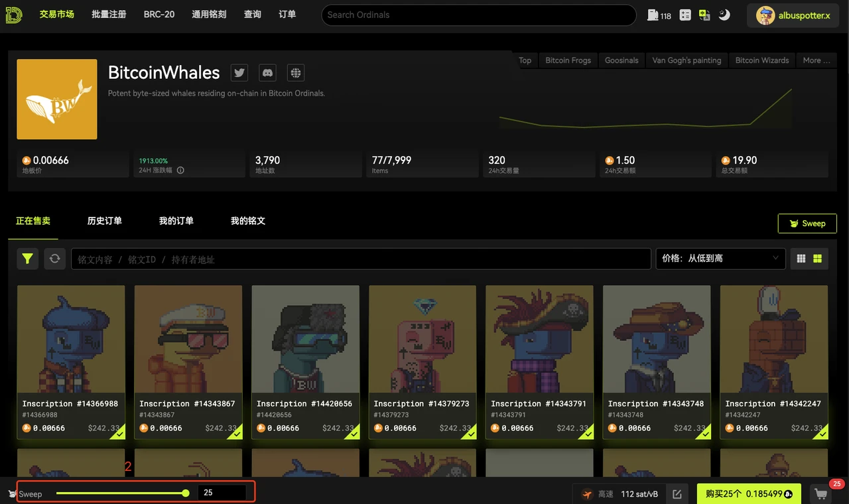Click the 0.00666 floor price stat
The image size is (849, 504).
pyautogui.click(x=73, y=164)
